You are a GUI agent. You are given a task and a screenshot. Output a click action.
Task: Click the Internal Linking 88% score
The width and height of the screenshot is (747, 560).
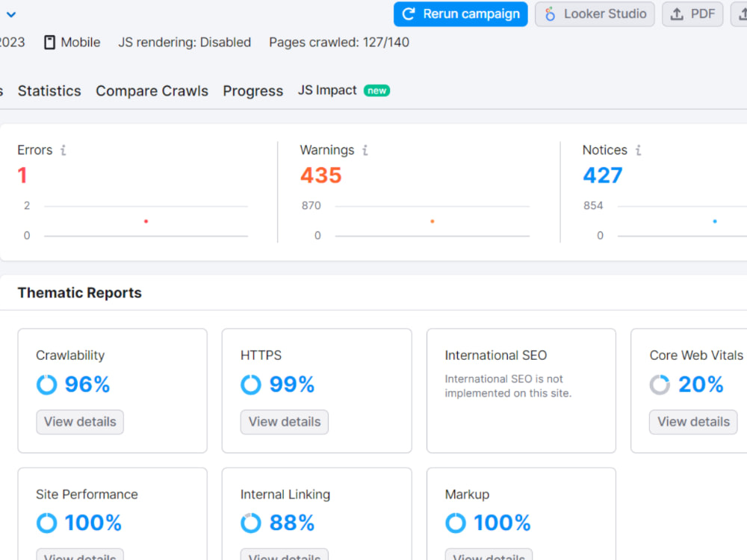[292, 523]
